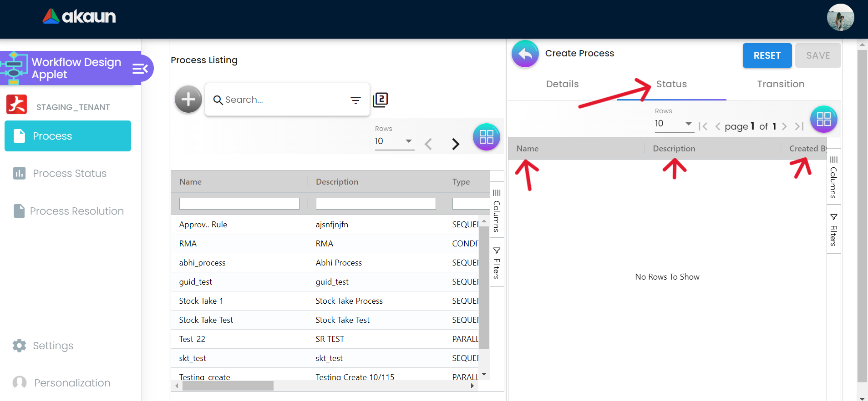Toggle Columns panel in Process Listing grid
The height and width of the screenshot is (401, 868).
[x=497, y=210]
